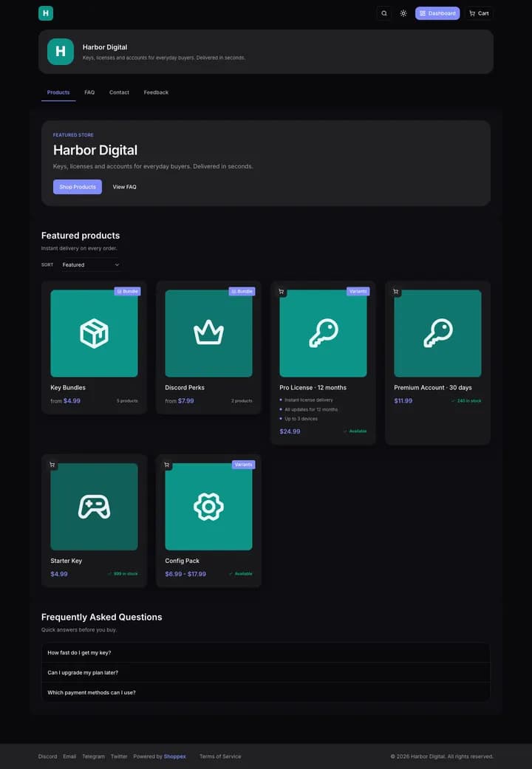The width and height of the screenshot is (532, 769).
Task: Open the Discord Perks product title
Action: pyautogui.click(x=185, y=387)
